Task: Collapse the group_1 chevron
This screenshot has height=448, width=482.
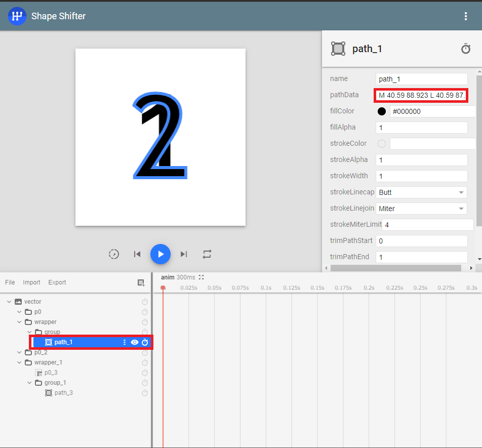Action: tap(29, 383)
